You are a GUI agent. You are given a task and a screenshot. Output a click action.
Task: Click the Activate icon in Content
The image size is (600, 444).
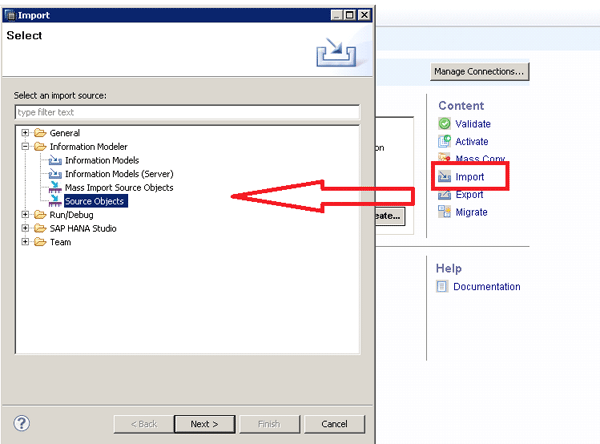[444, 141]
